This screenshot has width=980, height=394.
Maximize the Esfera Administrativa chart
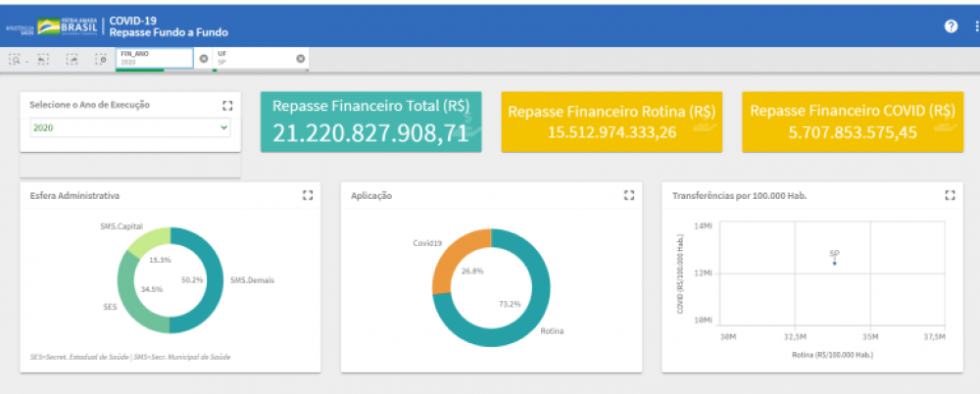(307, 195)
